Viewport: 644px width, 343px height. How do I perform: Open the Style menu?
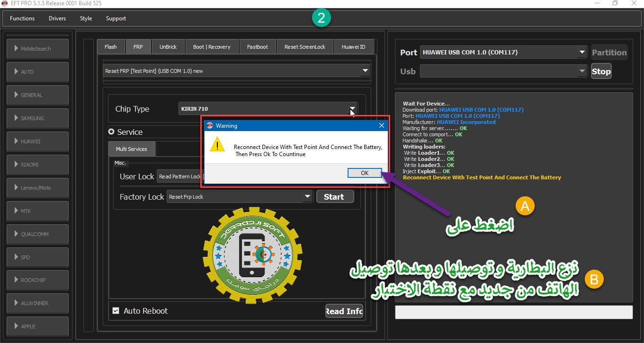pos(86,18)
